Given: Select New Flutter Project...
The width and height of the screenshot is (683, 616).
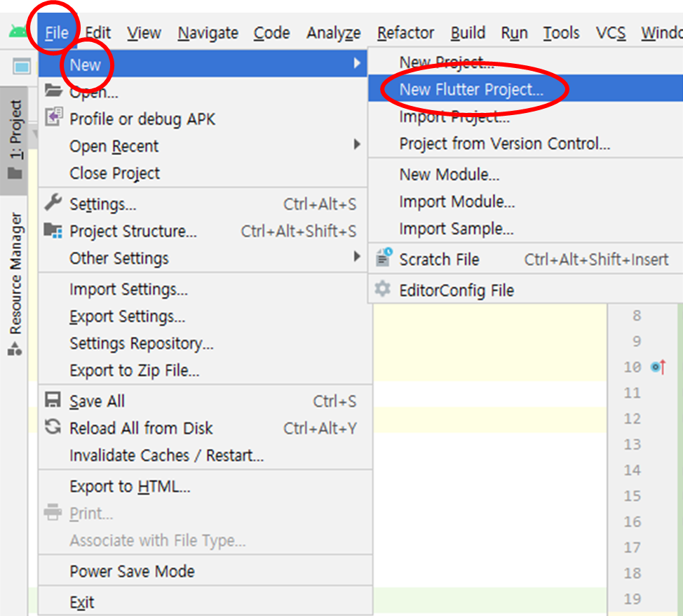Looking at the screenshot, I should pyautogui.click(x=526, y=89).
